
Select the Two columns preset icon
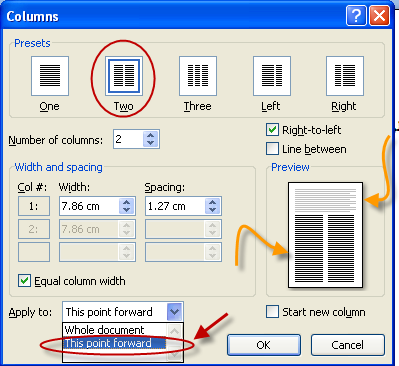pyautogui.click(x=124, y=76)
